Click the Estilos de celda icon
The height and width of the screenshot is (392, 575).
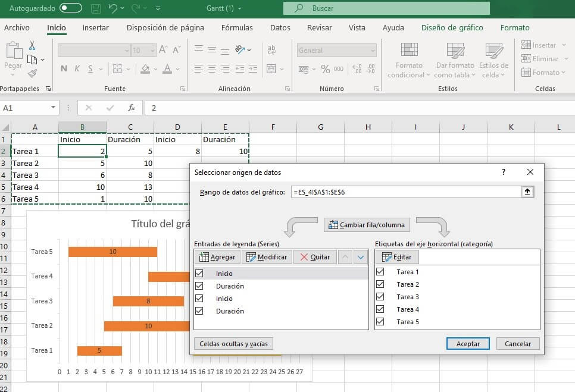(493, 50)
